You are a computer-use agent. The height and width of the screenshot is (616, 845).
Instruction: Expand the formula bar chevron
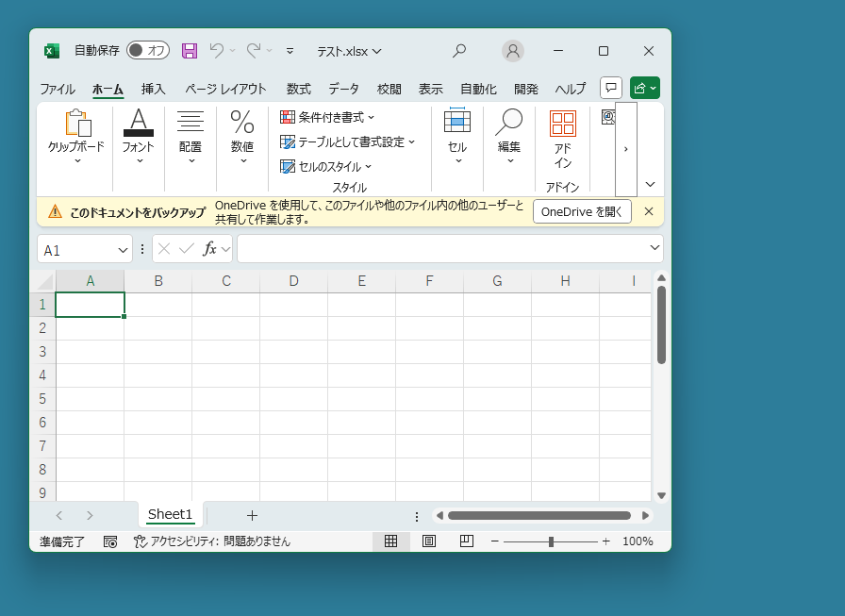pos(655,248)
